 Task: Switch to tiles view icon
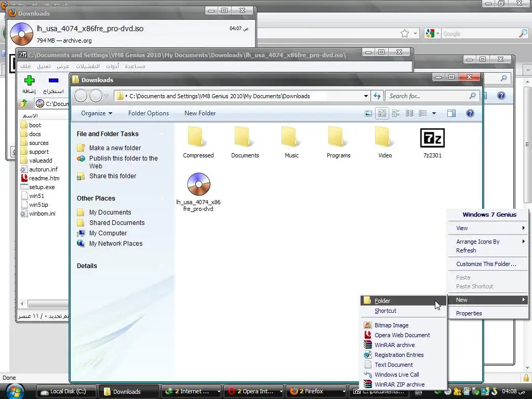pos(396,113)
